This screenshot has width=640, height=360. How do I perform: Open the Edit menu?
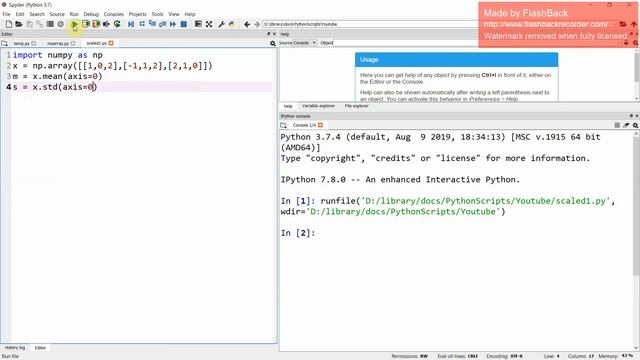tap(20, 14)
